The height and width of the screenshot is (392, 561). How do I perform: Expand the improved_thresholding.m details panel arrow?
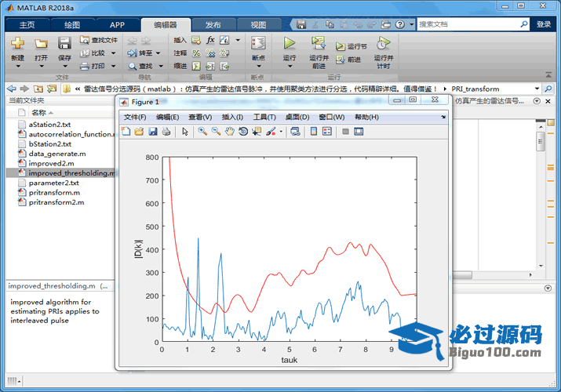(x=548, y=288)
